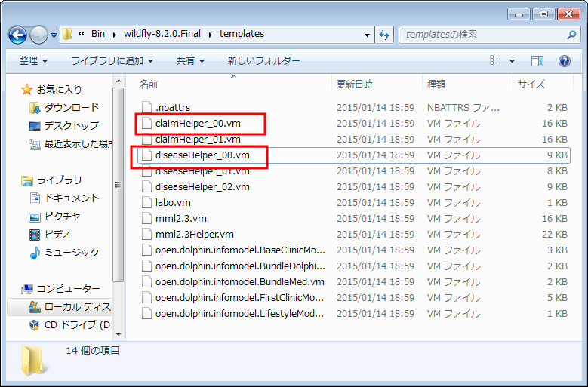
Task: Select open.dolphin.infomodel.LifestyleMod... file
Action: pos(354,313)
